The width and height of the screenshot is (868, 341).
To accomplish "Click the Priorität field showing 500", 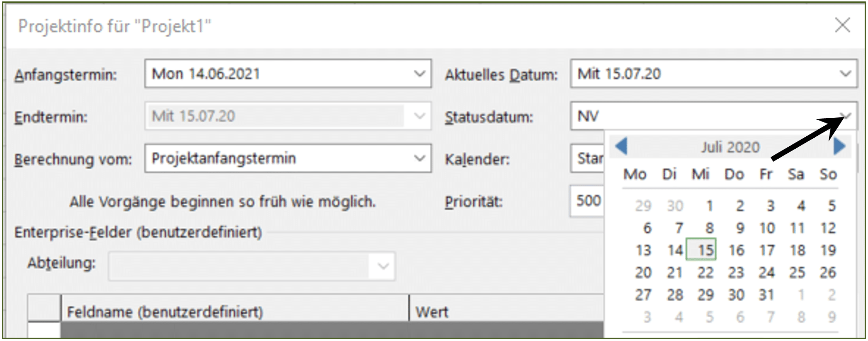I will (x=587, y=200).
